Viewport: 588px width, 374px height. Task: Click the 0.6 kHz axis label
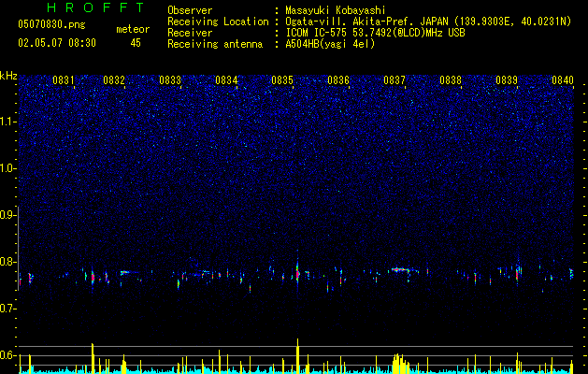coord(7,355)
